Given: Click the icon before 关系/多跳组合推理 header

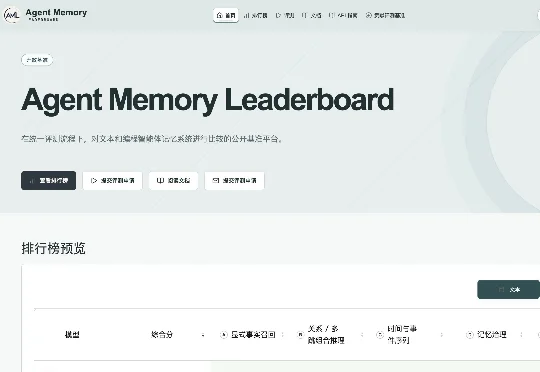Looking at the screenshot, I should point(300,334).
